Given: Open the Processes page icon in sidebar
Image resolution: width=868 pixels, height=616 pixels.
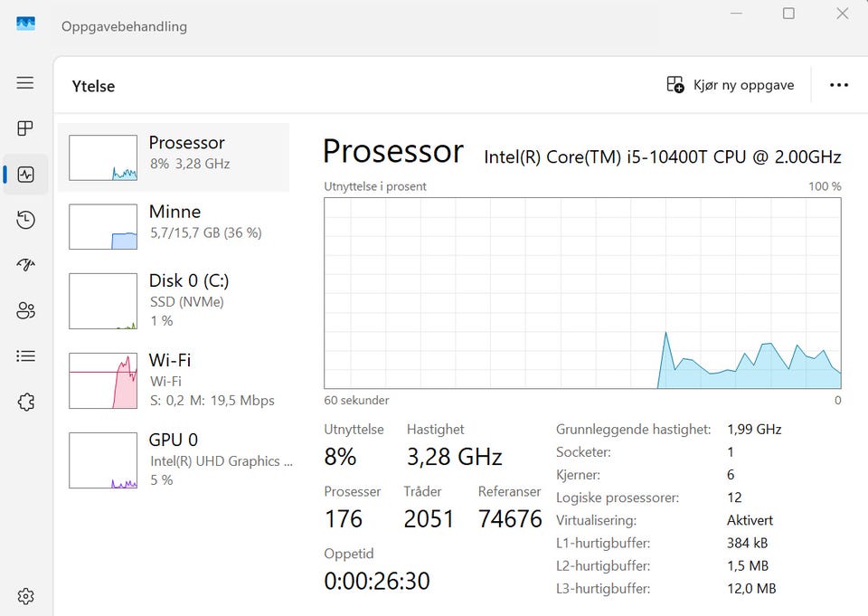Looking at the screenshot, I should 25,128.
